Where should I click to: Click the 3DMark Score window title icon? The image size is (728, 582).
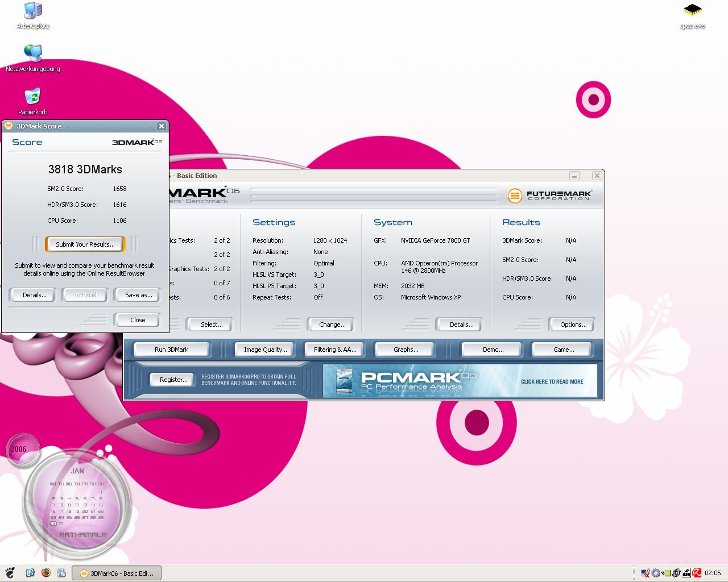[x=9, y=126]
